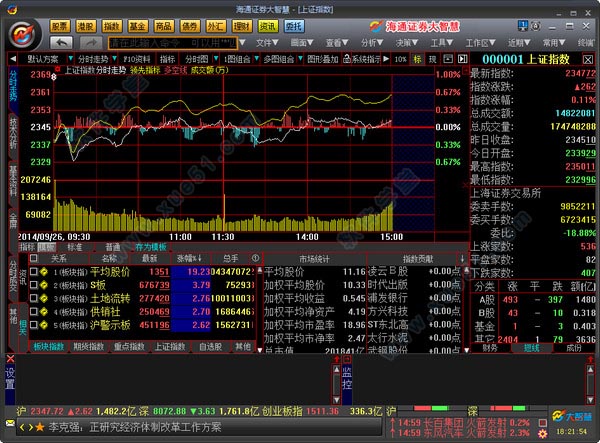Select the 技术分析 vertical side tab
600x443 pixels.
point(13,133)
